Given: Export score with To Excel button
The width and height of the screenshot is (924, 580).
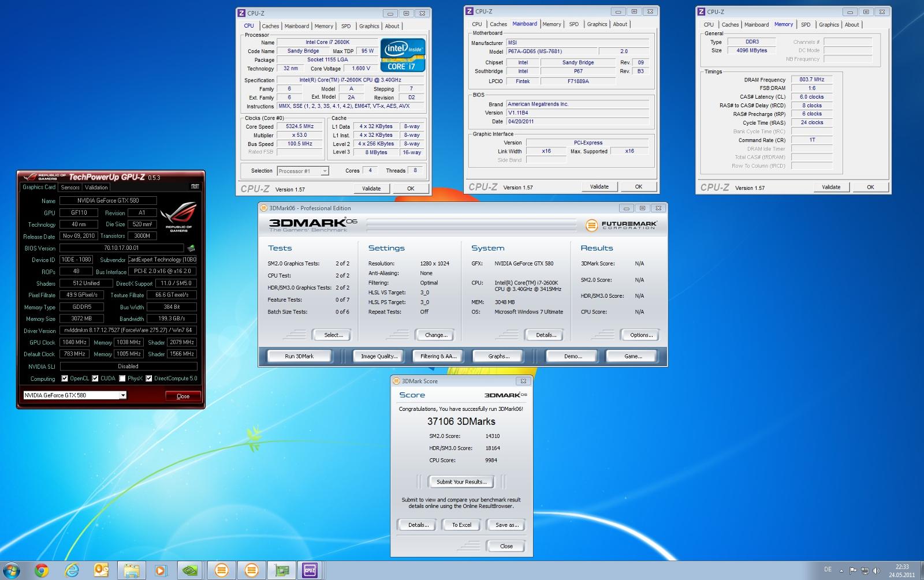Looking at the screenshot, I should 461,525.
